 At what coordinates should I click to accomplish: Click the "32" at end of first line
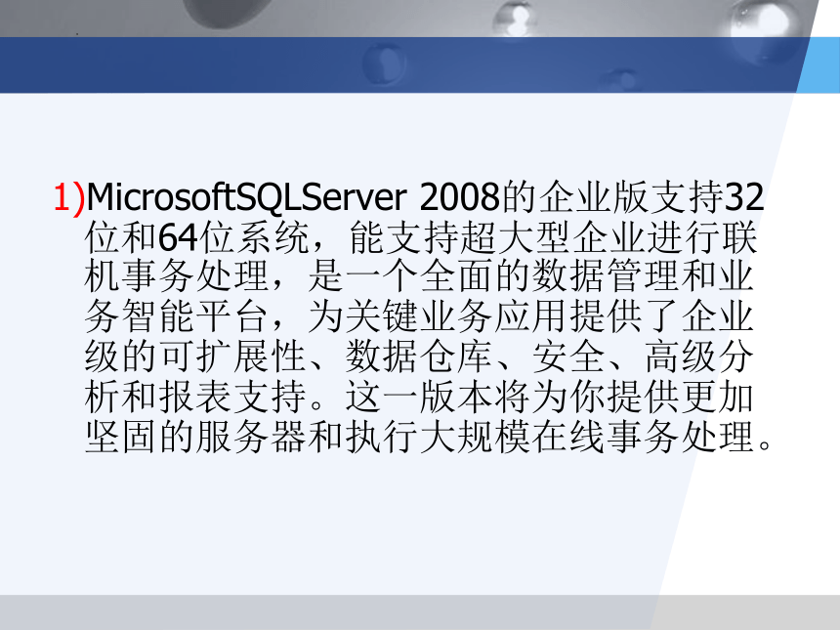coord(743,197)
